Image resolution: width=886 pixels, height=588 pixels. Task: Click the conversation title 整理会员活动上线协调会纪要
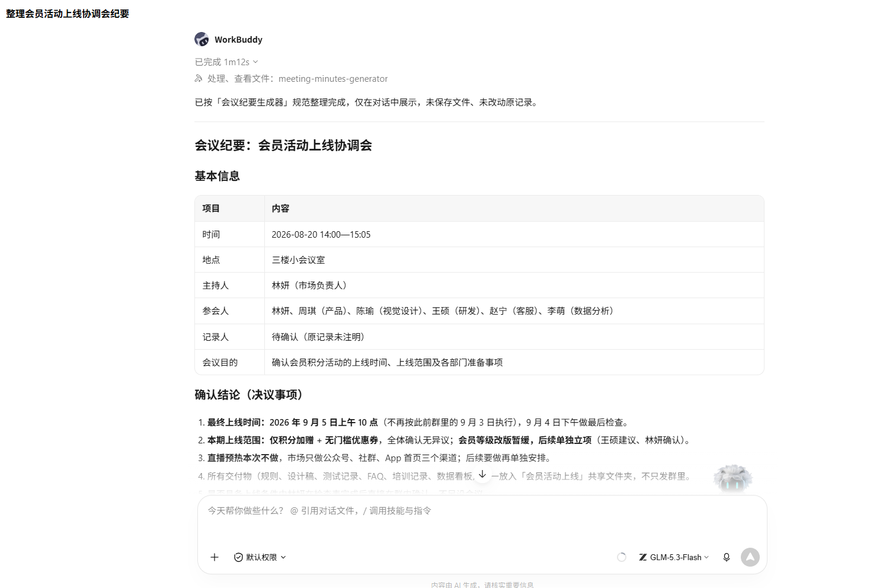tap(68, 14)
